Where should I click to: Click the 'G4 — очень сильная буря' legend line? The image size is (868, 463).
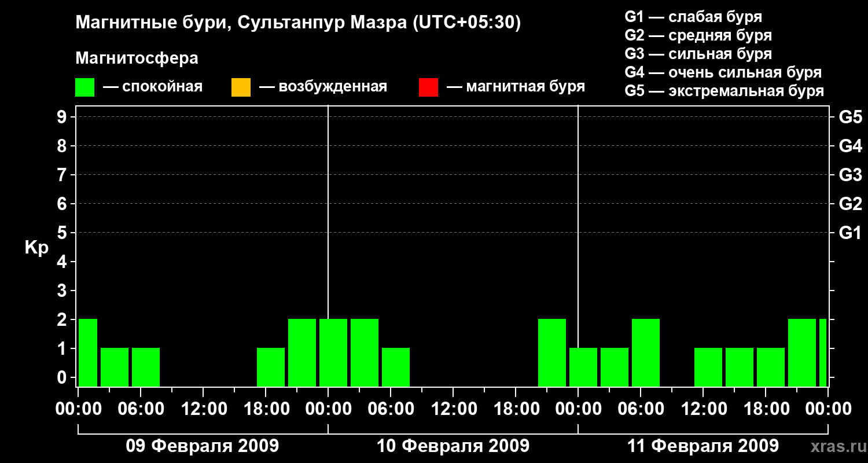[723, 72]
